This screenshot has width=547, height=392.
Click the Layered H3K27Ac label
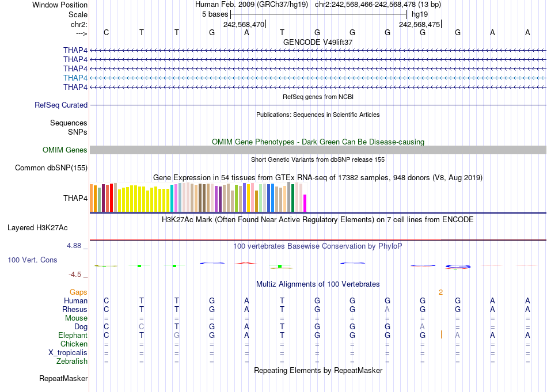pos(37,228)
